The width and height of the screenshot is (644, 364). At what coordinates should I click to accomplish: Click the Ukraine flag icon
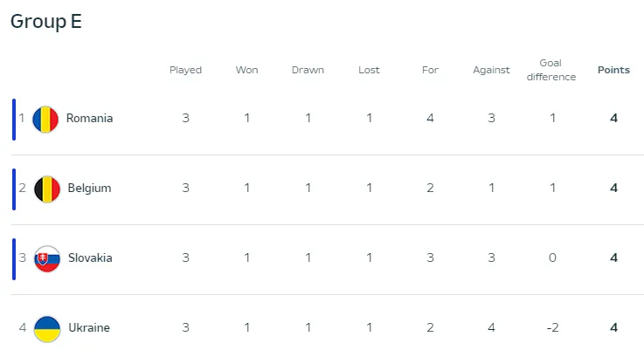tap(46, 328)
